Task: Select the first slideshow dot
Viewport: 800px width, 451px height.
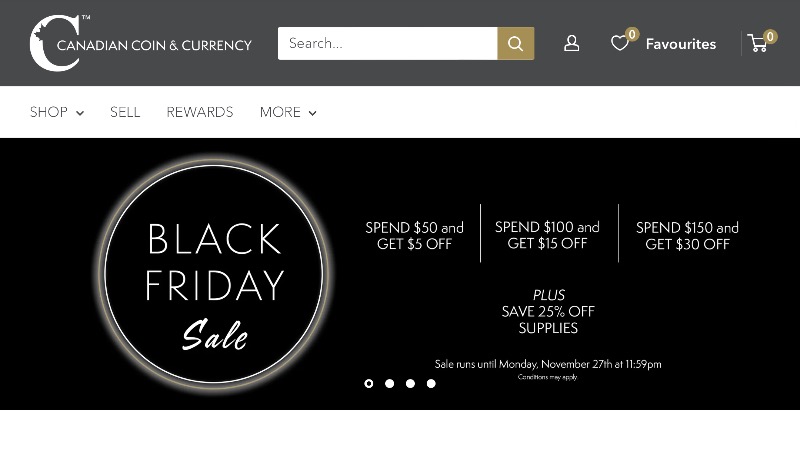Action: 369,383
